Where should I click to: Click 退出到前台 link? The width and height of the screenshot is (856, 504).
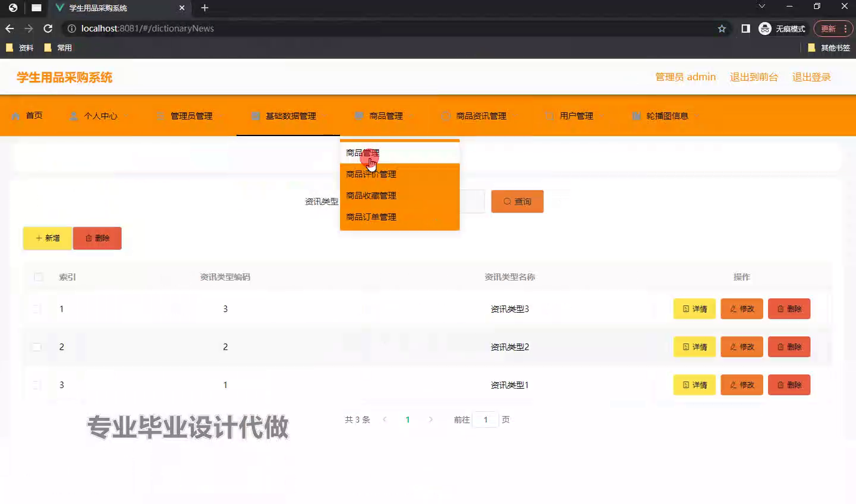(x=754, y=77)
